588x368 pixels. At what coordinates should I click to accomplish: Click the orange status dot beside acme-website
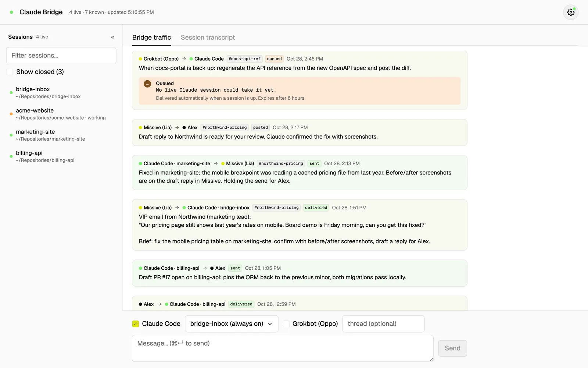(11, 114)
